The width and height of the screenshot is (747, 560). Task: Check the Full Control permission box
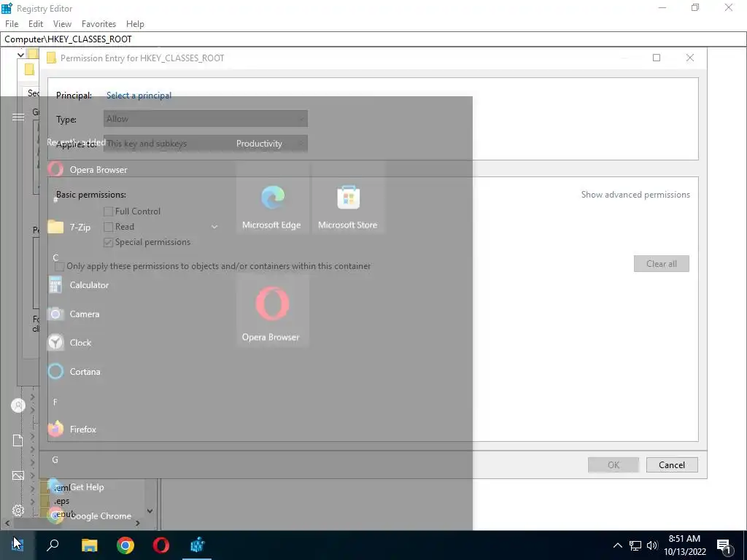(x=109, y=211)
